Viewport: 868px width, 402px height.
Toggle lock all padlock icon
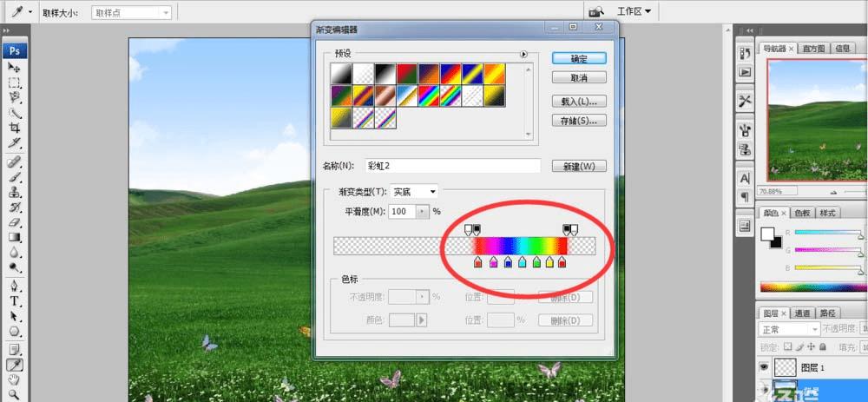[x=822, y=347]
